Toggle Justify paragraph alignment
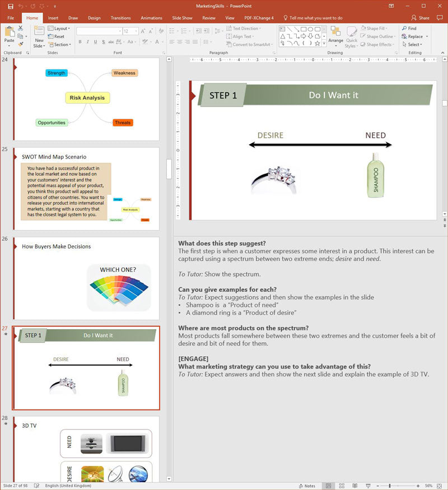The height and width of the screenshot is (490, 448). coord(195,41)
